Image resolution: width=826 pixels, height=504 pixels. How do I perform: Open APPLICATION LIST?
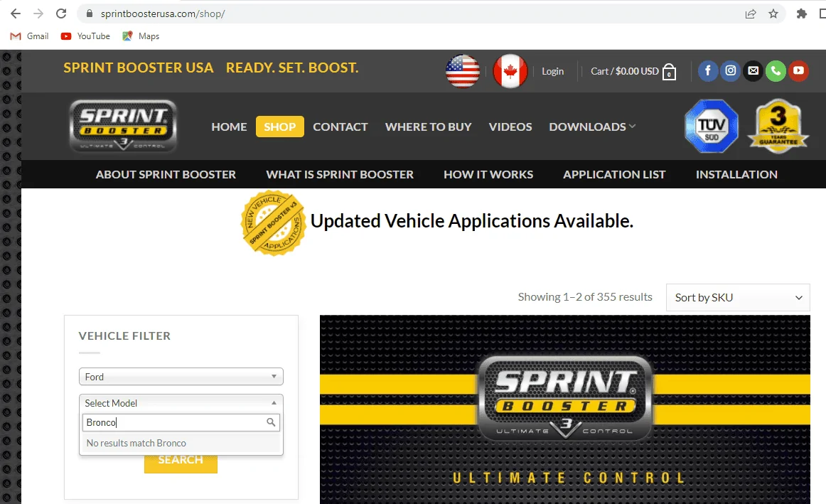(x=614, y=174)
